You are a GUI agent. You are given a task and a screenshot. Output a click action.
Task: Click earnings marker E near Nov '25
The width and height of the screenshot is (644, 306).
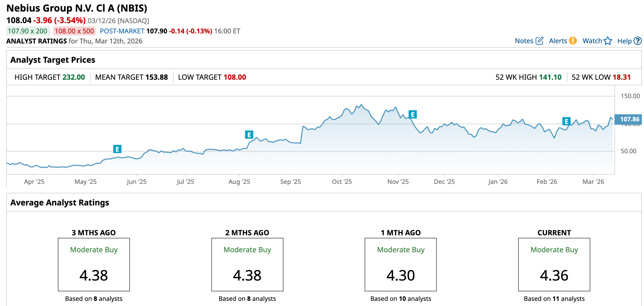pyautogui.click(x=413, y=114)
